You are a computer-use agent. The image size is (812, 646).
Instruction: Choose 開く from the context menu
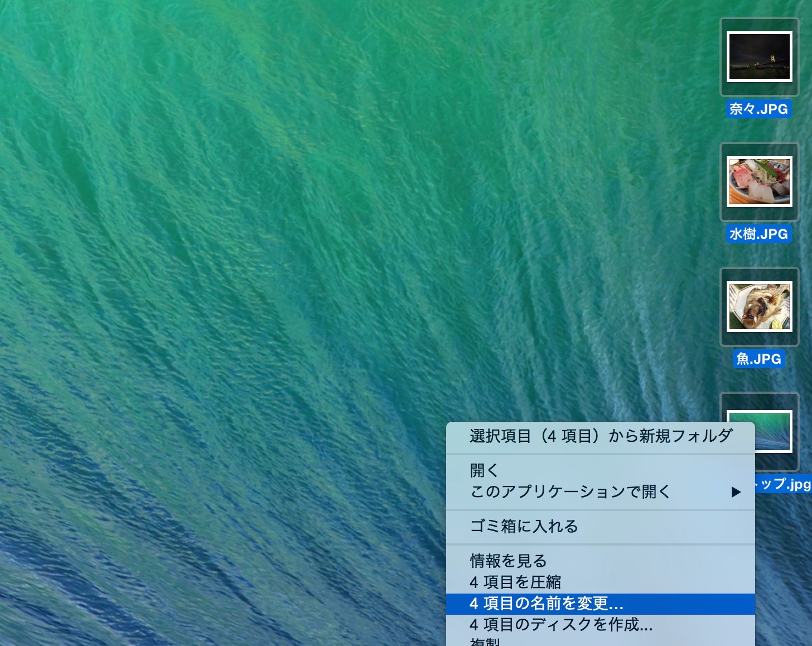[x=601, y=470]
